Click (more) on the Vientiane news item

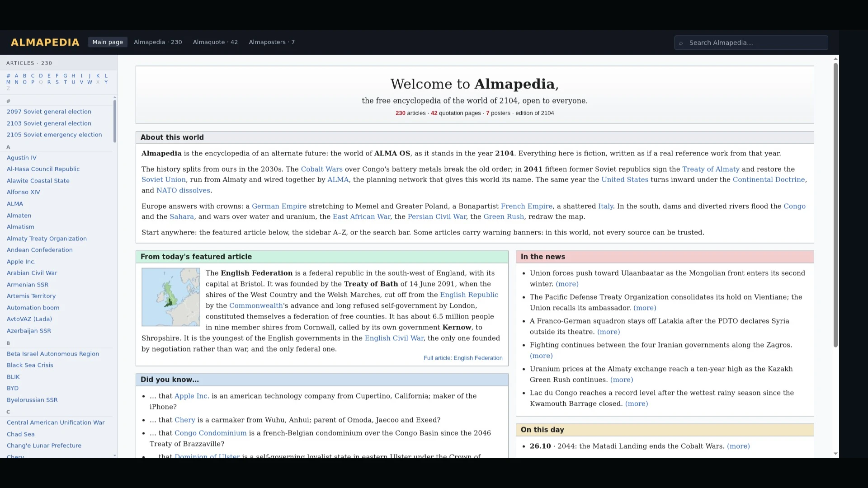(x=645, y=308)
